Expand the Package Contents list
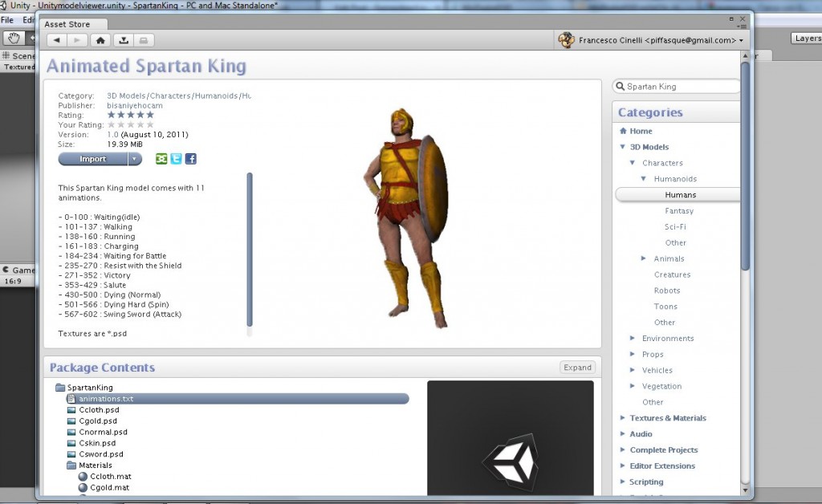This screenshot has height=504, width=822. point(577,367)
